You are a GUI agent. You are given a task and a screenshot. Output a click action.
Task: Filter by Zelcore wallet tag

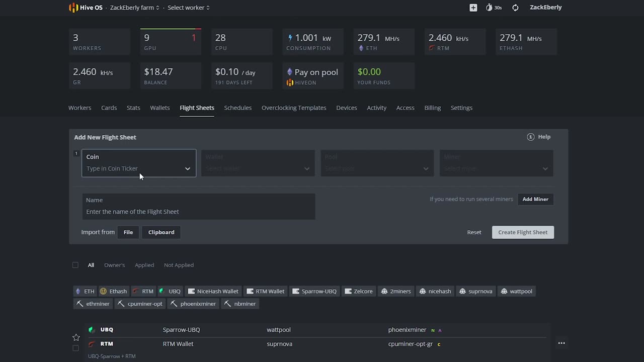click(359, 291)
